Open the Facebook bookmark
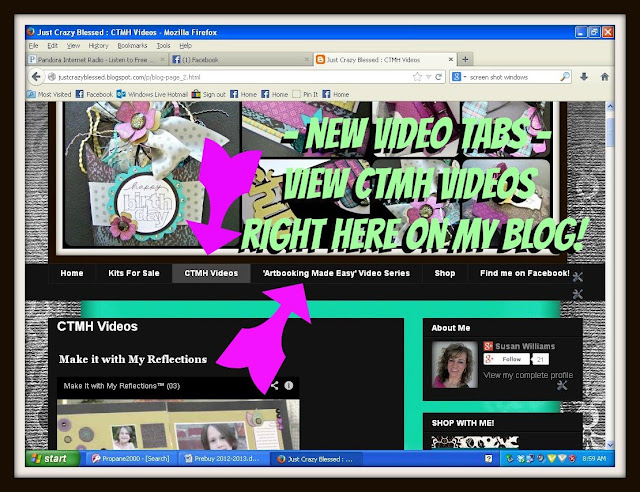 point(94,94)
